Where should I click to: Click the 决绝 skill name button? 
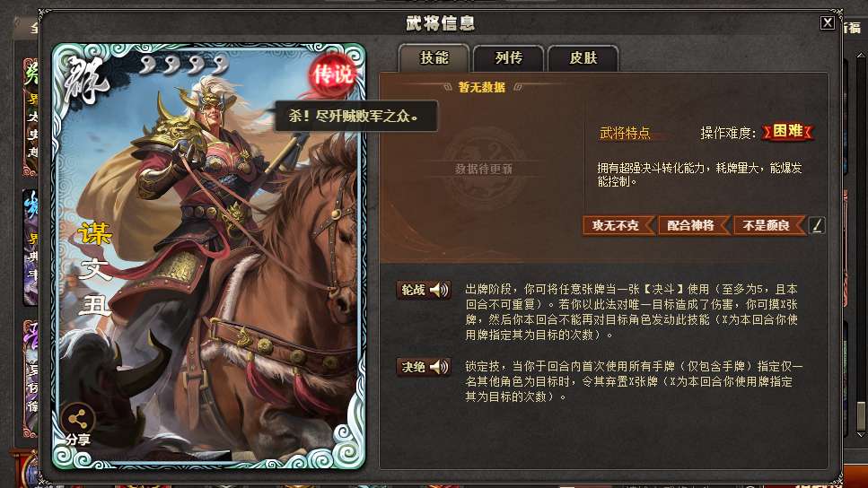[413, 367]
